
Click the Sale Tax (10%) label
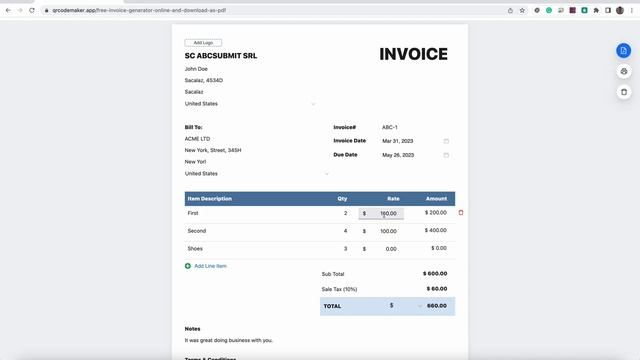pyautogui.click(x=339, y=289)
